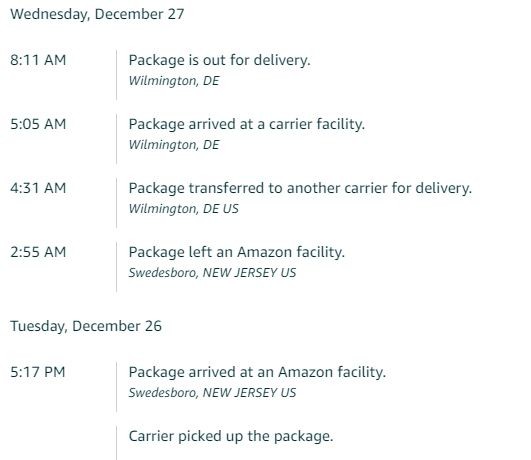Click 'Swedesboro, NEW JERSEY US' under package left
Screen dimensions: 531x460
click(212, 273)
